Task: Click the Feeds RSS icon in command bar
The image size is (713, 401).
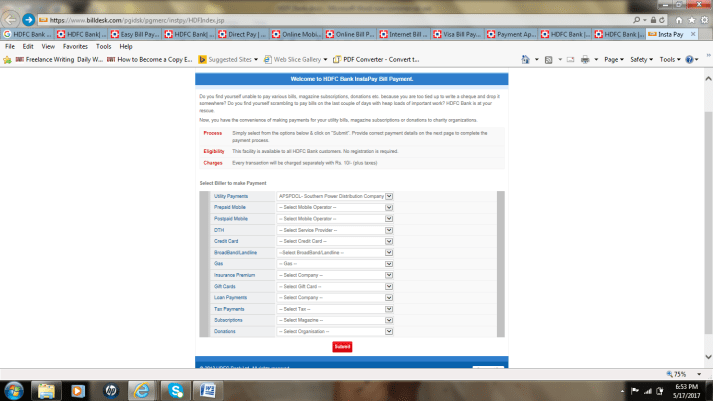Action: coord(548,60)
